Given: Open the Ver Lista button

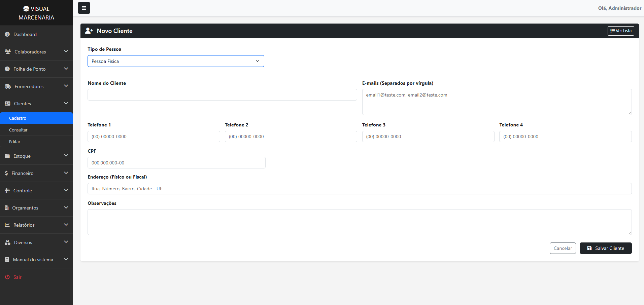Looking at the screenshot, I should pos(621,31).
